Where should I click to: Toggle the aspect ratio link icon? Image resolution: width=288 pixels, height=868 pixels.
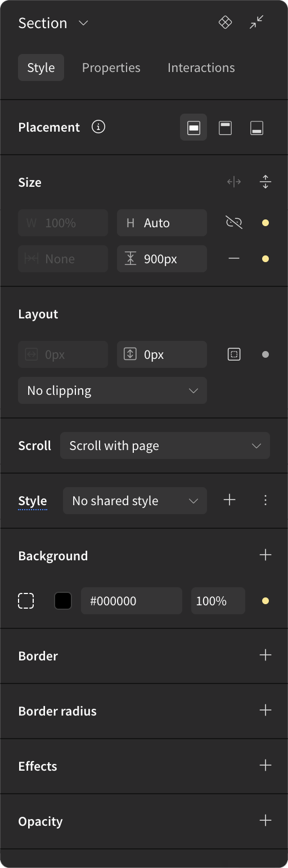point(234,223)
